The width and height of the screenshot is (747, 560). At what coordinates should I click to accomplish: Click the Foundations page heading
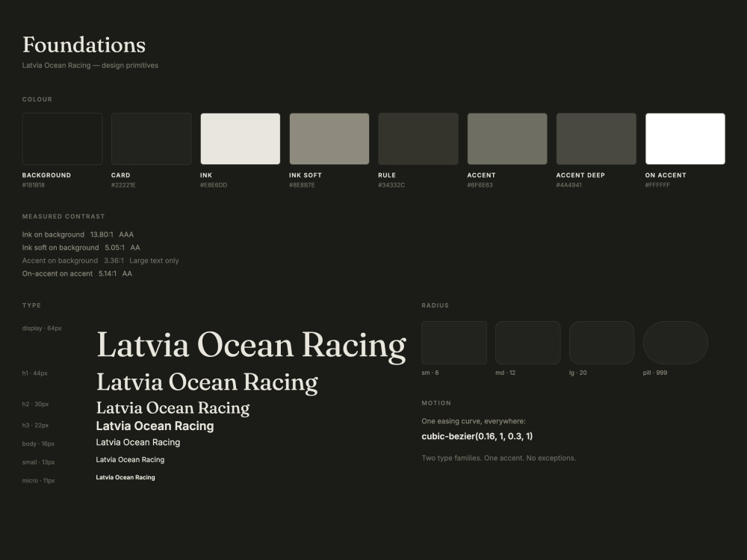pyautogui.click(x=84, y=45)
